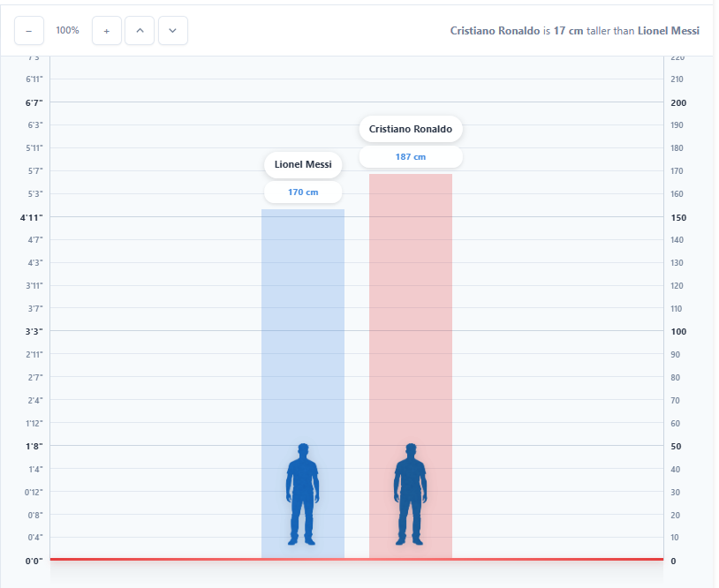Image resolution: width=719 pixels, height=588 pixels.
Task: Click bold "Cristiano Ronaldo" in the header summary
Action: [495, 31]
